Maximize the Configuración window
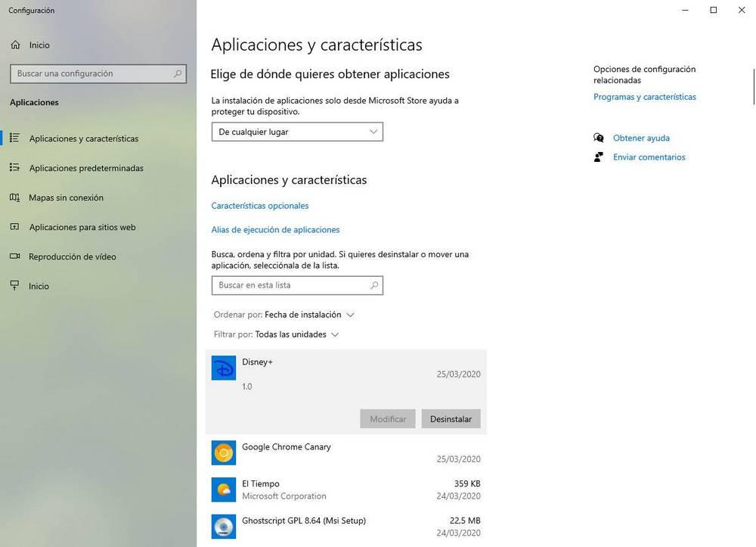The height and width of the screenshot is (547, 756). [713, 10]
